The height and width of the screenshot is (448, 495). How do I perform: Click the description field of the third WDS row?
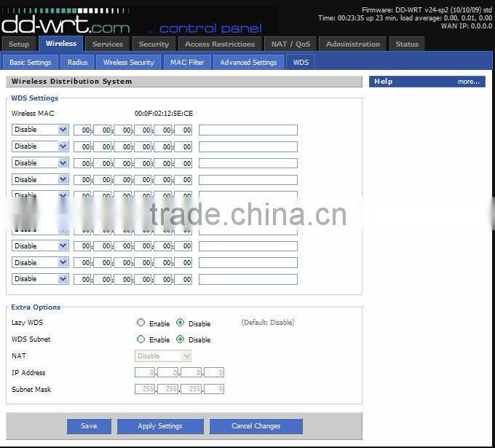pyautogui.click(x=248, y=163)
